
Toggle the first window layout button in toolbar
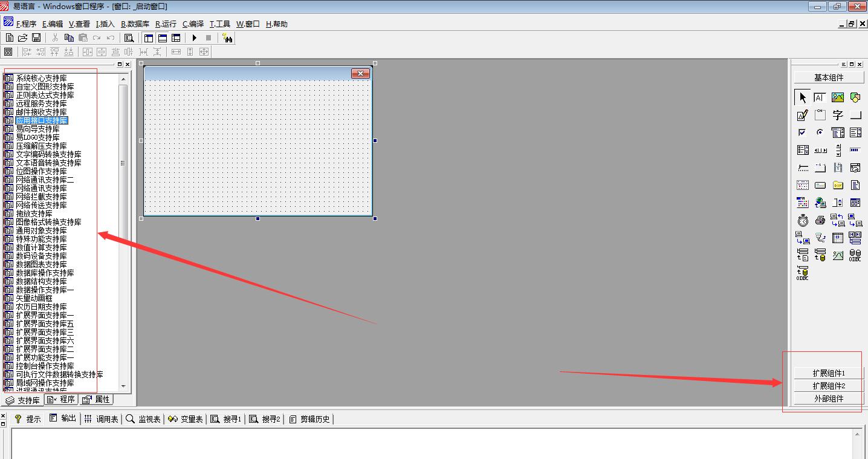pyautogui.click(x=149, y=38)
